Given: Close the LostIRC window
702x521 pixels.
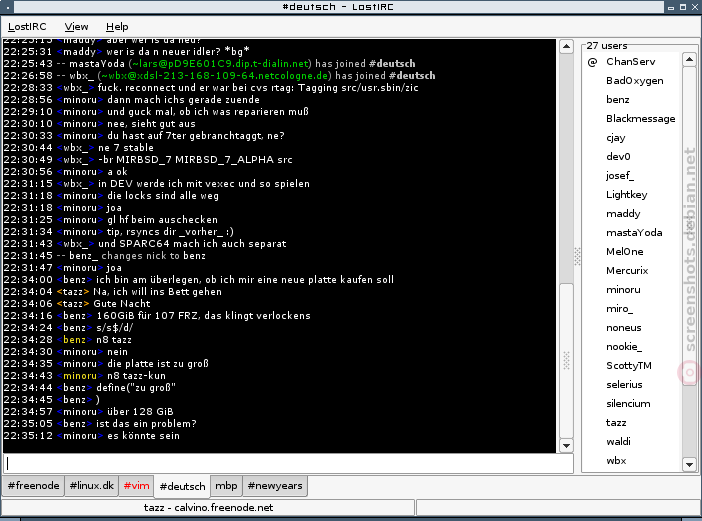Looking at the screenshot, I should click(x=695, y=7).
